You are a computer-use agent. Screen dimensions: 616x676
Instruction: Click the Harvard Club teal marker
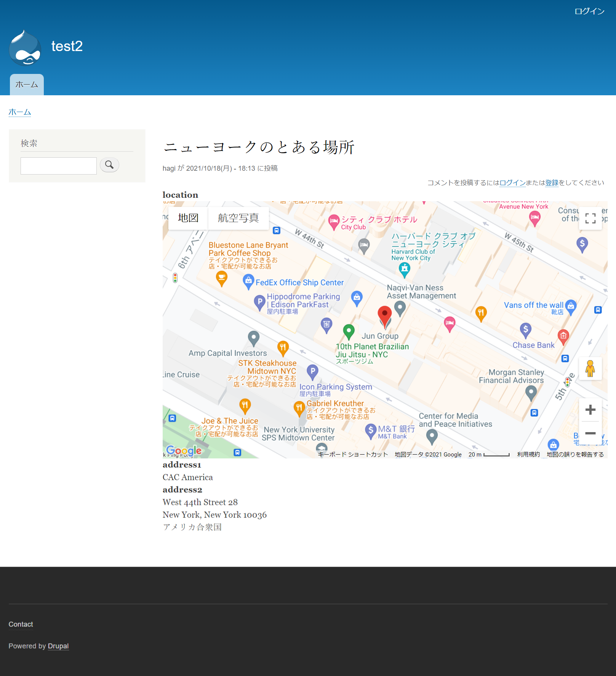point(404,270)
